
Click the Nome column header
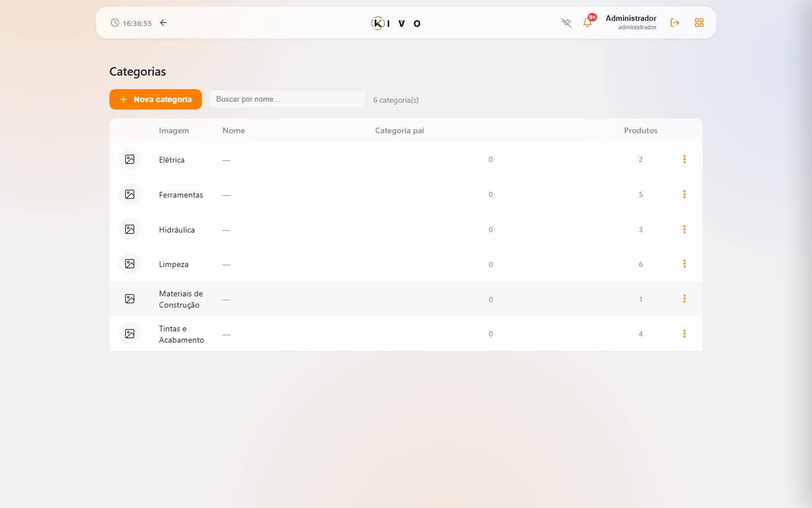coord(233,130)
